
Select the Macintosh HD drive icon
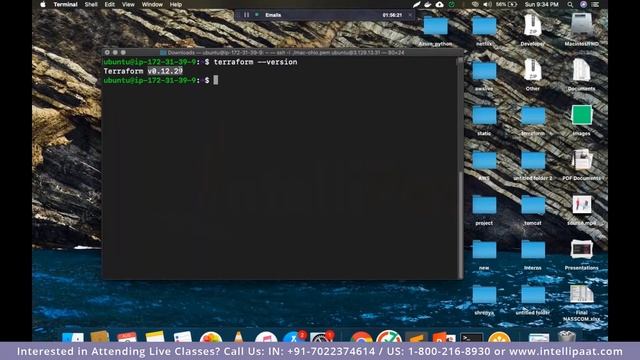(582, 24)
